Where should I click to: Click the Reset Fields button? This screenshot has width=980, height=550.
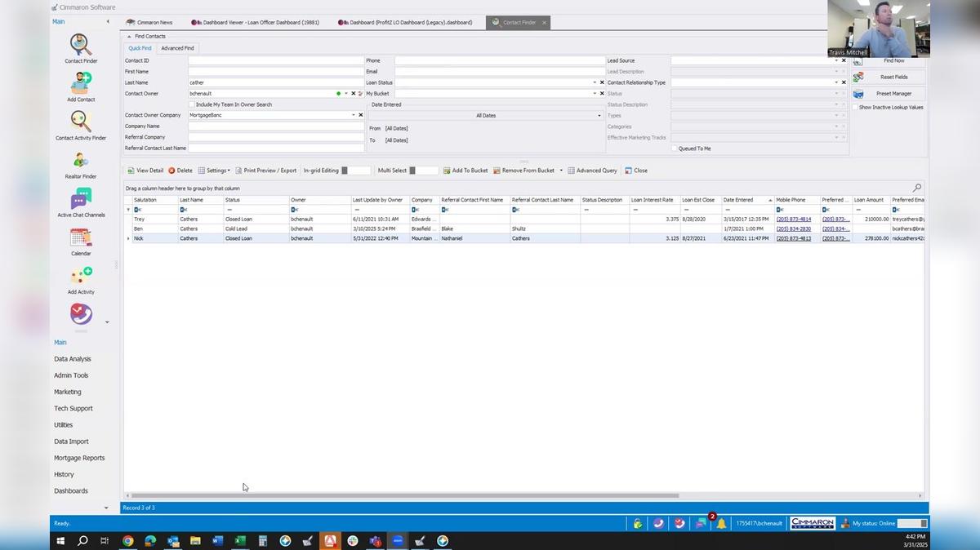coord(889,77)
